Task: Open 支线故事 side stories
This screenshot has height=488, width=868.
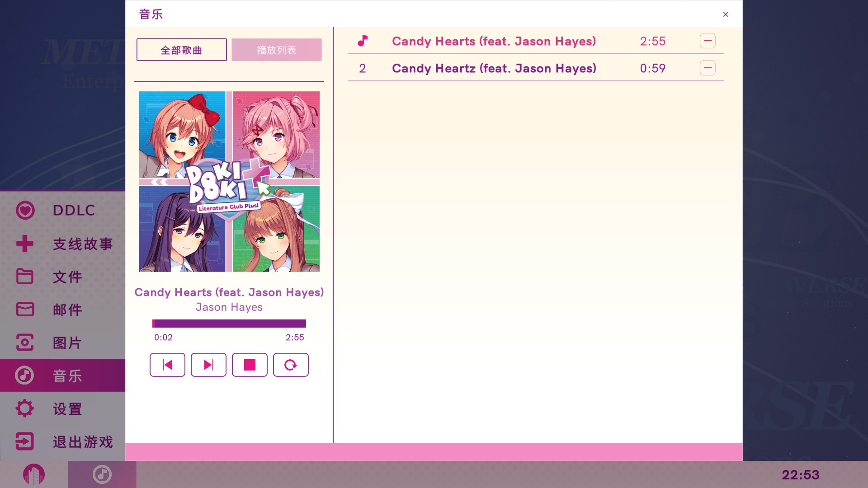Action: pos(62,244)
